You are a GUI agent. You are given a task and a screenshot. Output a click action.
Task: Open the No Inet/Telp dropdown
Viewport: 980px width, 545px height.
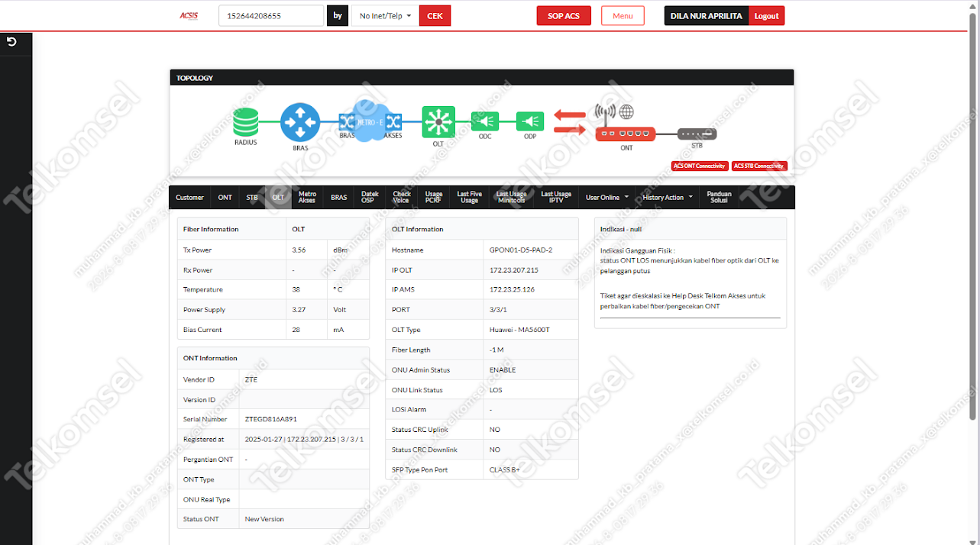coord(385,15)
